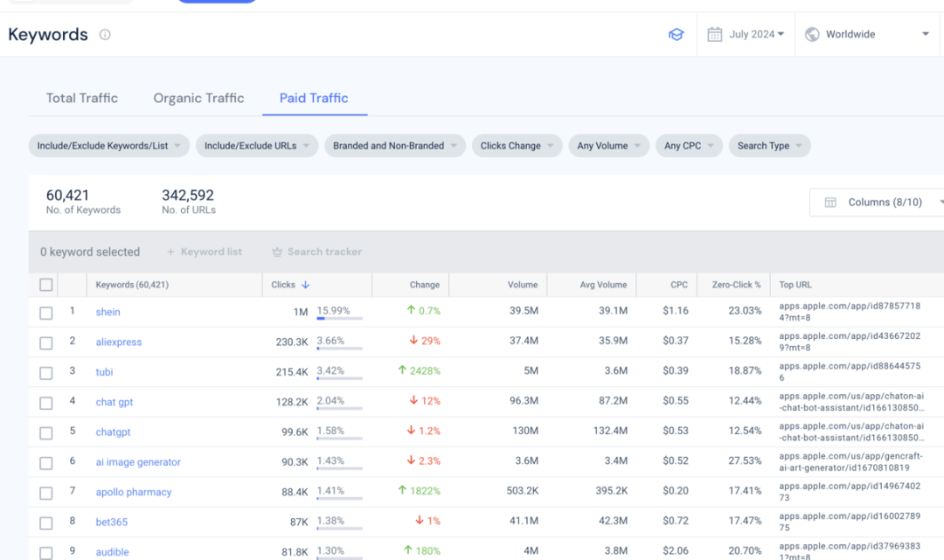Viewport: 944px width, 560px height.
Task: Click the 27.53% zero-click value
Action: pyautogui.click(x=745, y=460)
